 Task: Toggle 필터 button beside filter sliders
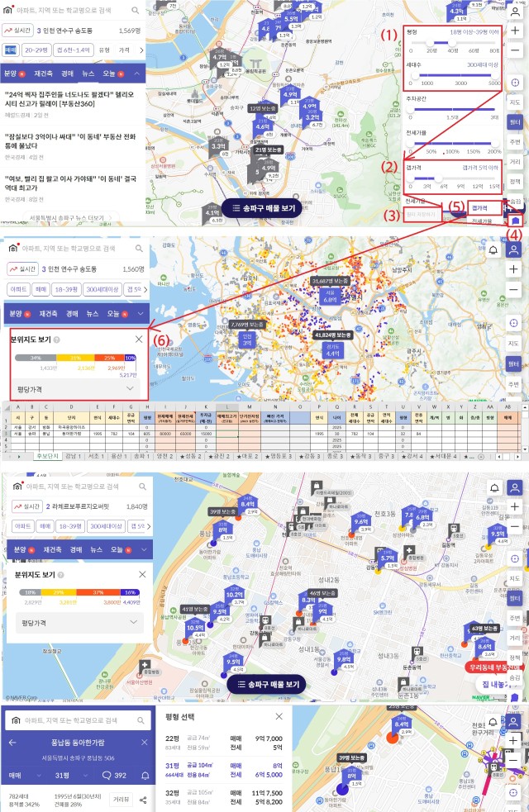point(515,122)
